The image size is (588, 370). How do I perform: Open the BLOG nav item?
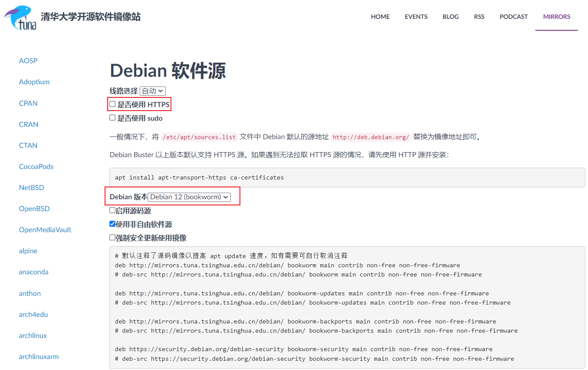(x=450, y=17)
